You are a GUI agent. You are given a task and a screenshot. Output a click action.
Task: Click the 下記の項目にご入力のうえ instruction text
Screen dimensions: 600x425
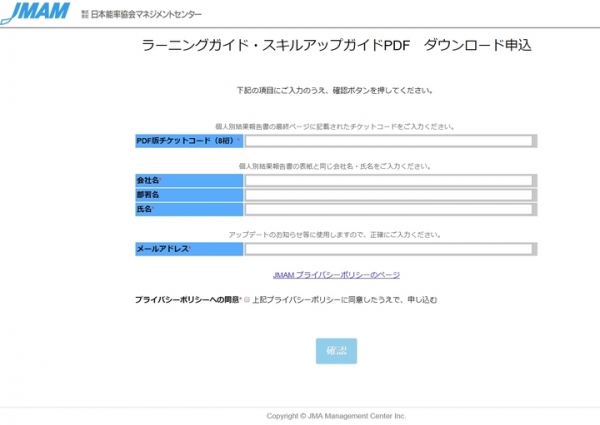pos(335,91)
